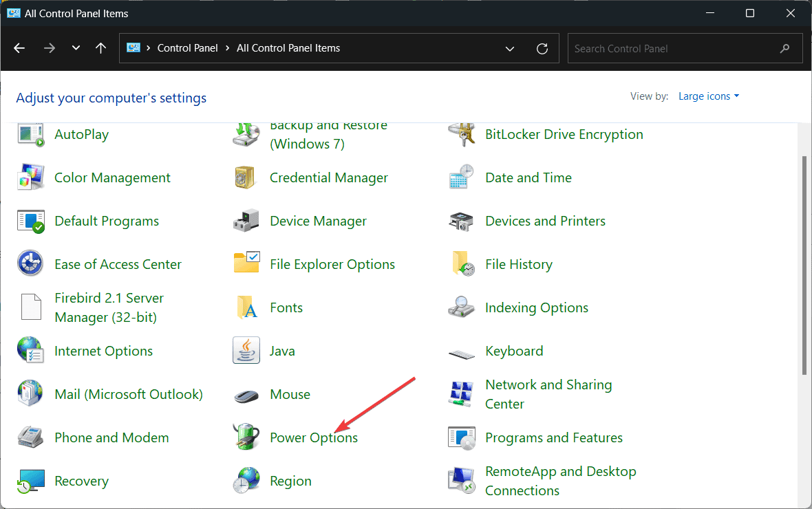Open the Backup and Restore icon
Viewport: 812px width, 509px height.
point(246,135)
